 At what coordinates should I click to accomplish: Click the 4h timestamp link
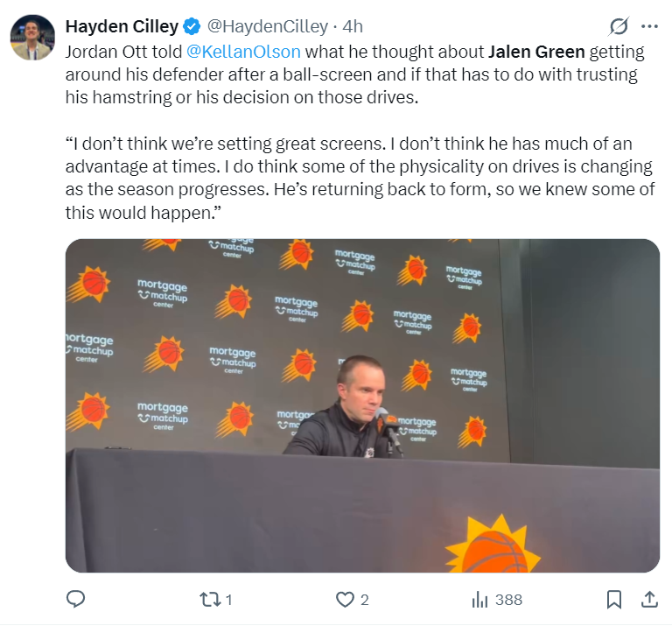tap(353, 26)
